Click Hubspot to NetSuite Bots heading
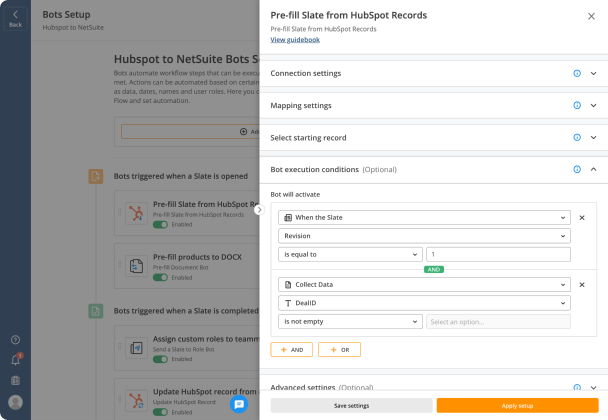This screenshot has height=420, width=608. (x=187, y=59)
